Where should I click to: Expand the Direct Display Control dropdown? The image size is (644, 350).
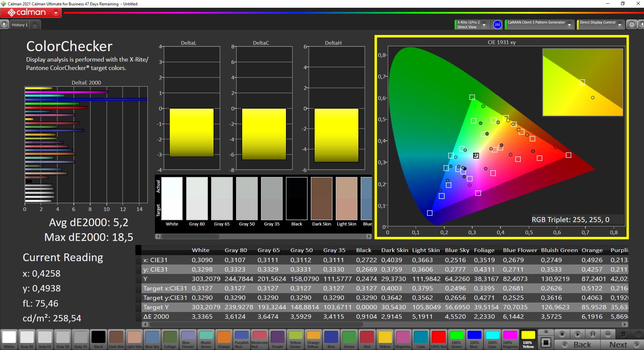tap(620, 25)
